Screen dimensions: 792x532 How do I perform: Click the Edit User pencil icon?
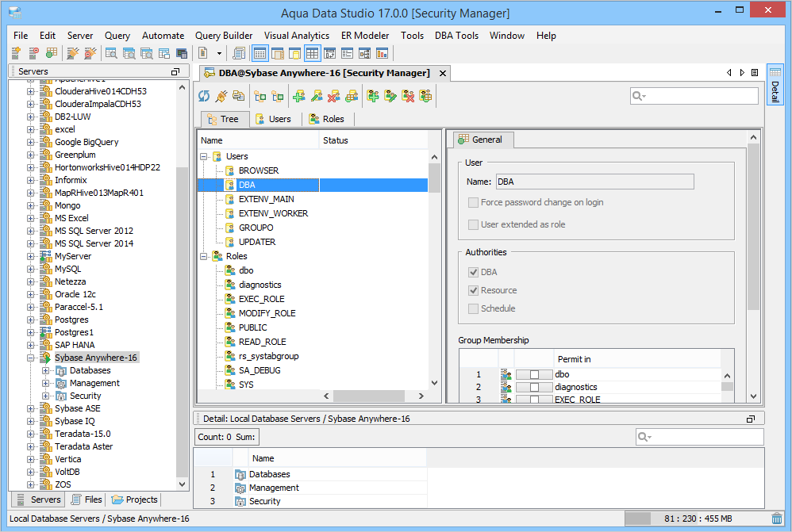coord(317,96)
